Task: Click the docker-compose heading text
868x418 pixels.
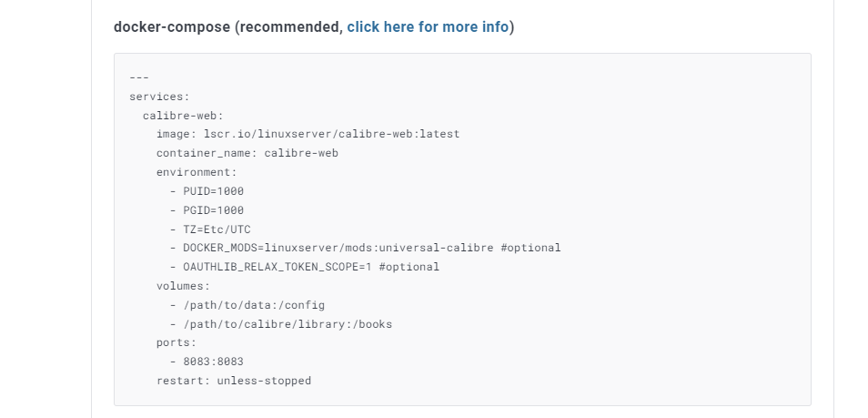Action: point(171,27)
